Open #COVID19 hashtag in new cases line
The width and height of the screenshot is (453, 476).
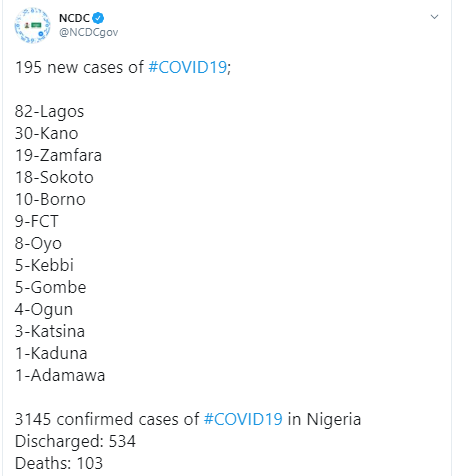(187, 67)
